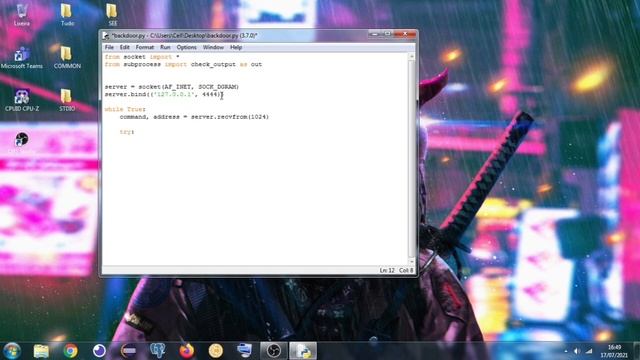Select the SEE folder on desktop
Image resolution: width=640 pixels, height=360 pixels.
pyautogui.click(x=112, y=15)
